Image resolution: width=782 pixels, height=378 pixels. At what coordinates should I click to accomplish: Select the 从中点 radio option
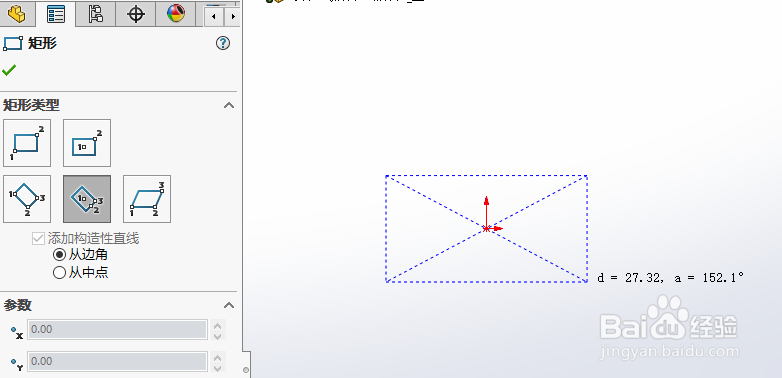coord(59,272)
